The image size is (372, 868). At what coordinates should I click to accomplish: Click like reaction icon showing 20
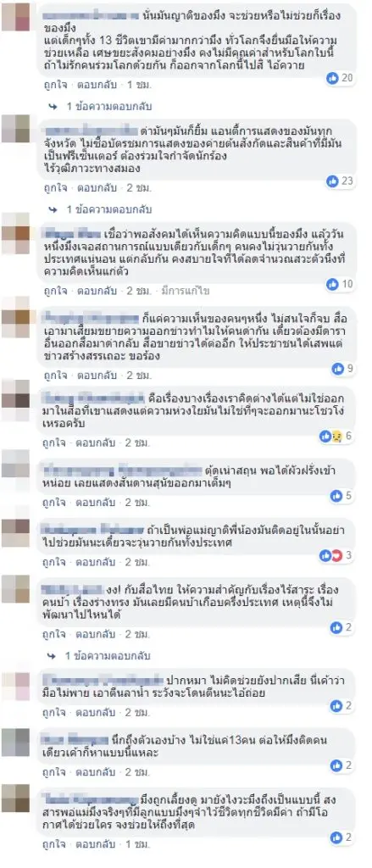tap(333, 78)
